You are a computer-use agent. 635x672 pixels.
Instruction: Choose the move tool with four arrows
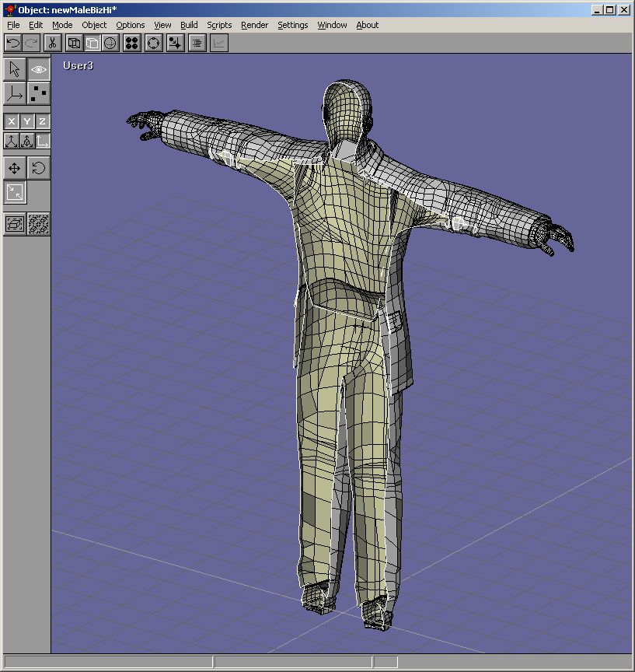tap(15, 168)
